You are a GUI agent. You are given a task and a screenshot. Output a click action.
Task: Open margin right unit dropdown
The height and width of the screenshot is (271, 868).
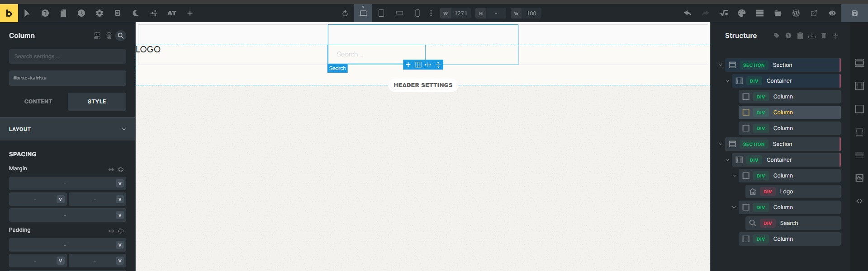120,199
